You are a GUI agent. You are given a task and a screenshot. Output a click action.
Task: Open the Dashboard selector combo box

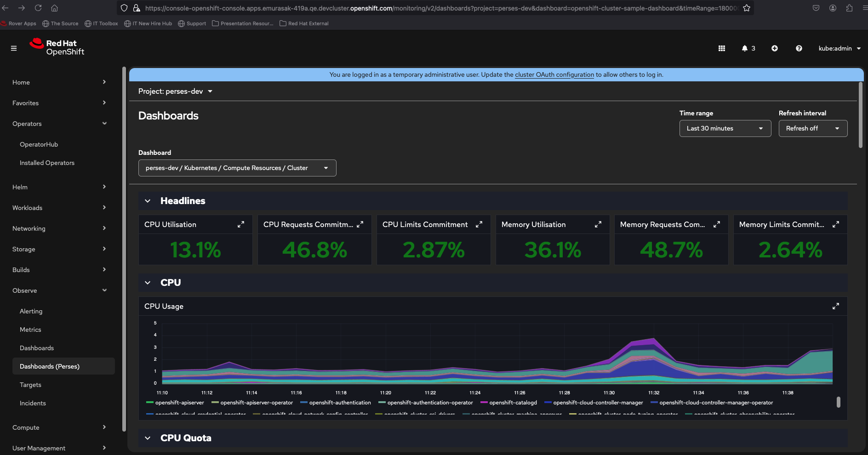tap(237, 168)
